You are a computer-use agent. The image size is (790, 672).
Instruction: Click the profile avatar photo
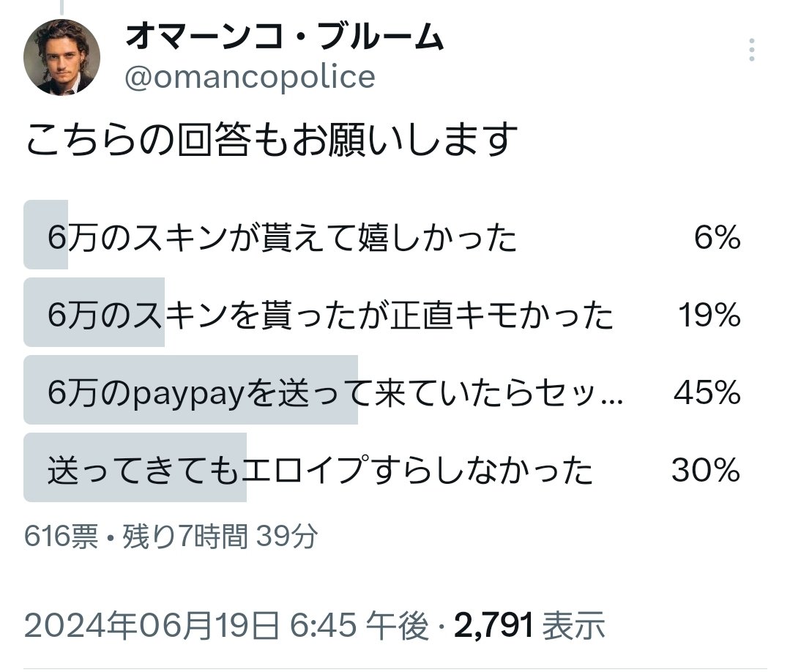[62, 57]
